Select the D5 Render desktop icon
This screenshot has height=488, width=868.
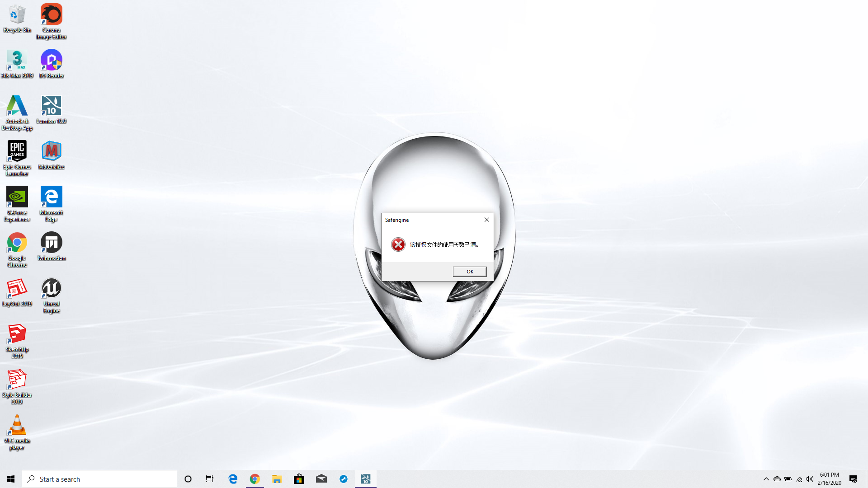[52, 64]
